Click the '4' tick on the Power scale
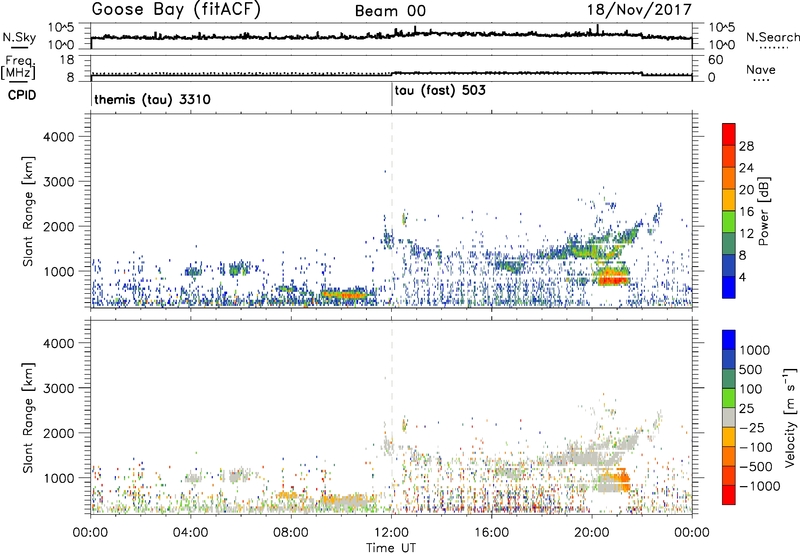The image size is (800, 554). click(742, 277)
